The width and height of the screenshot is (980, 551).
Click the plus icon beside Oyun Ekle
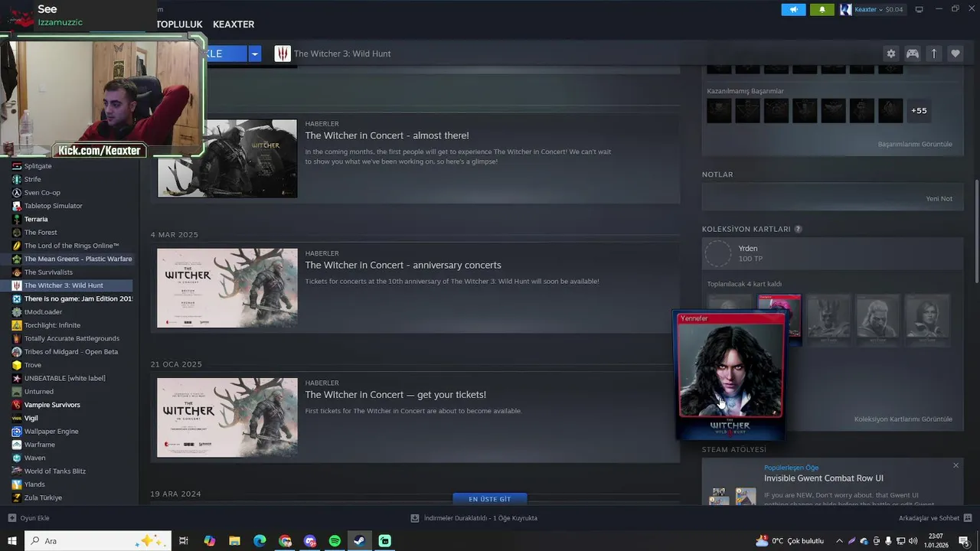(x=11, y=518)
